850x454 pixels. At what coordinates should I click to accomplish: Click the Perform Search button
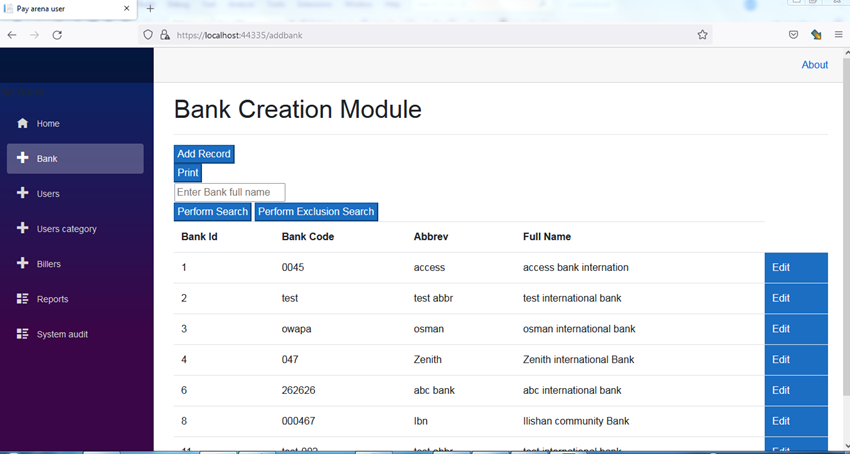(x=212, y=212)
